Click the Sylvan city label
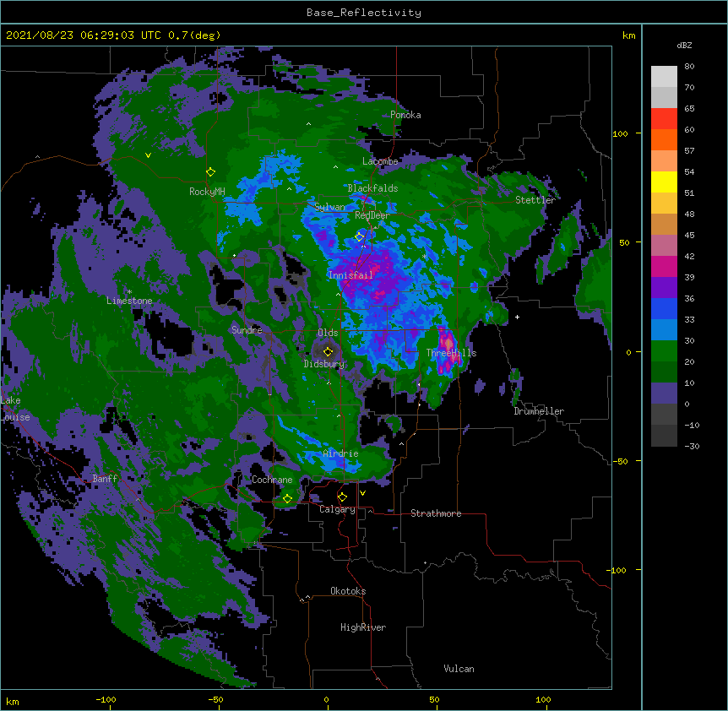The image size is (728, 711). (329, 207)
